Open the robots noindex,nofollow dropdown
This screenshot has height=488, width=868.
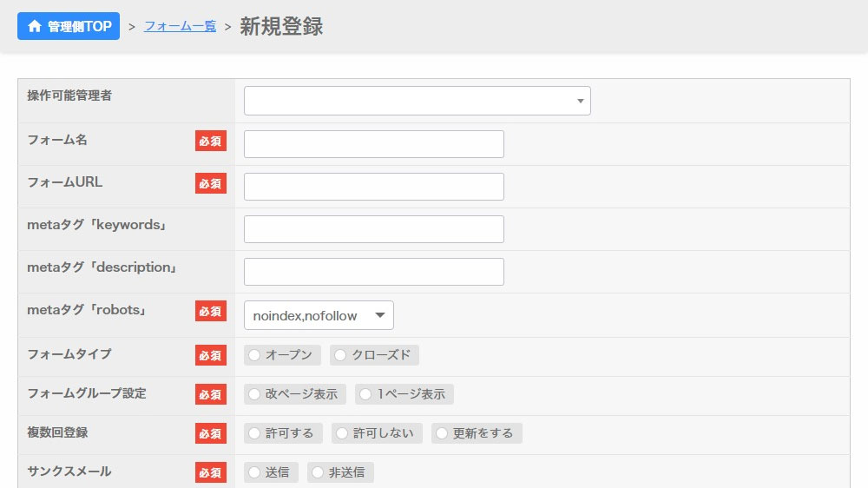point(319,315)
